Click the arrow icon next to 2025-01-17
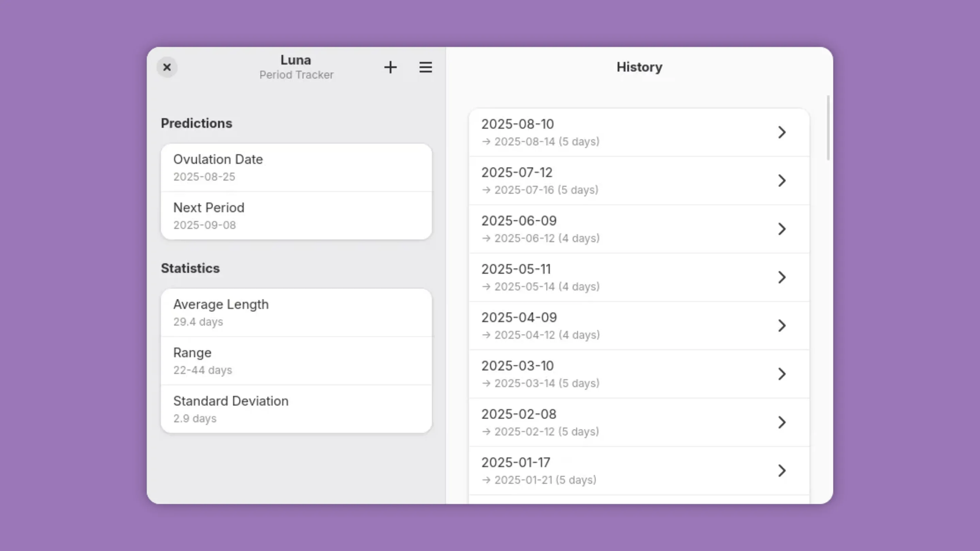Screen dimensions: 980x551 tap(782, 471)
